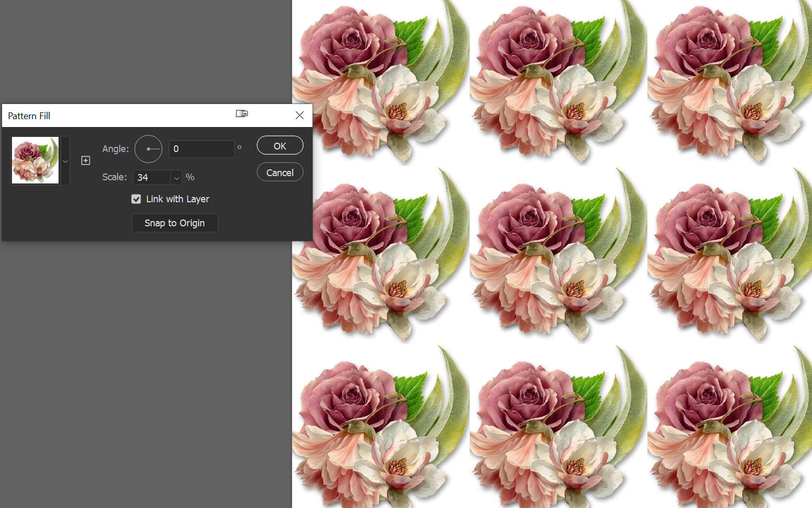Click the Angle value input field
The height and width of the screenshot is (508, 812).
(x=201, y=149)
